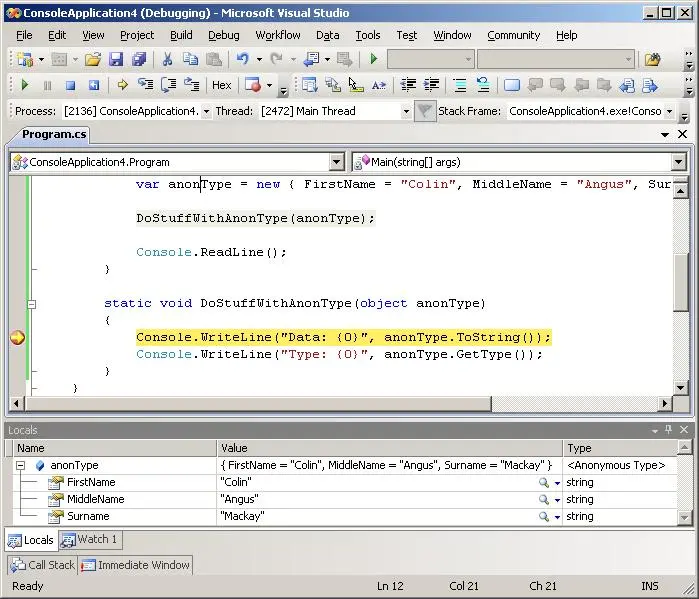
Task: Switch to the Immediate Window tab
Action: coord(136,565)
